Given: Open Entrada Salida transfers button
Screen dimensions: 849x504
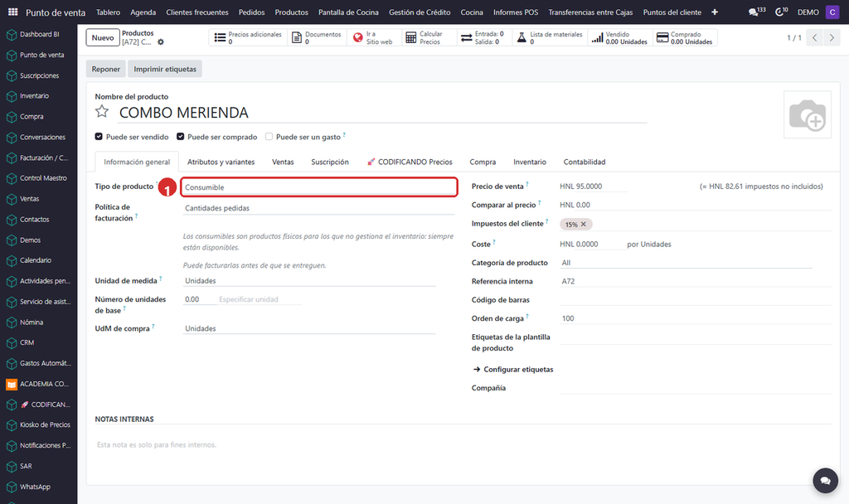Looking at the screenshot, I should pyautogui.click(x=483, y=37).
